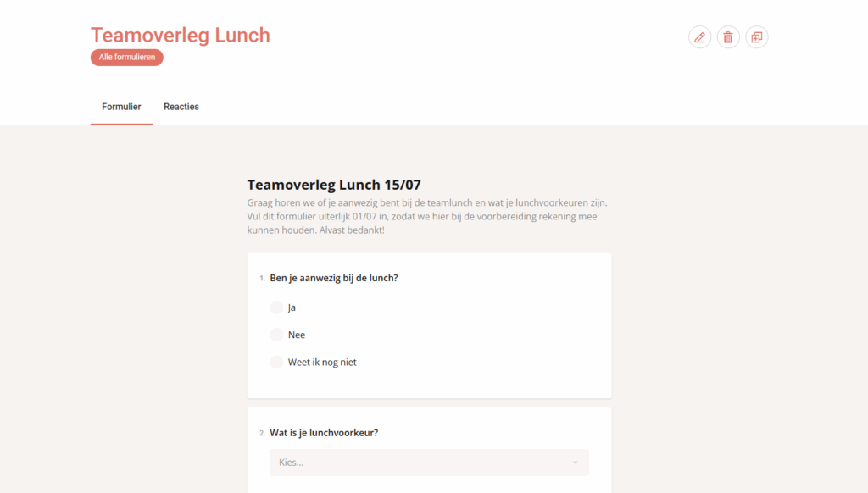Viewport: 868px width, 493px height.
Task: Click the 'Nee' answer label text
Action: coord(297,335)
